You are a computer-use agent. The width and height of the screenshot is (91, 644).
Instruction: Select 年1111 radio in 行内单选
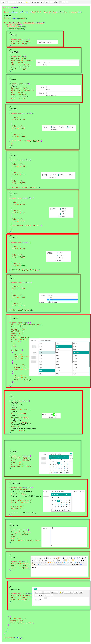click(50, 175)
